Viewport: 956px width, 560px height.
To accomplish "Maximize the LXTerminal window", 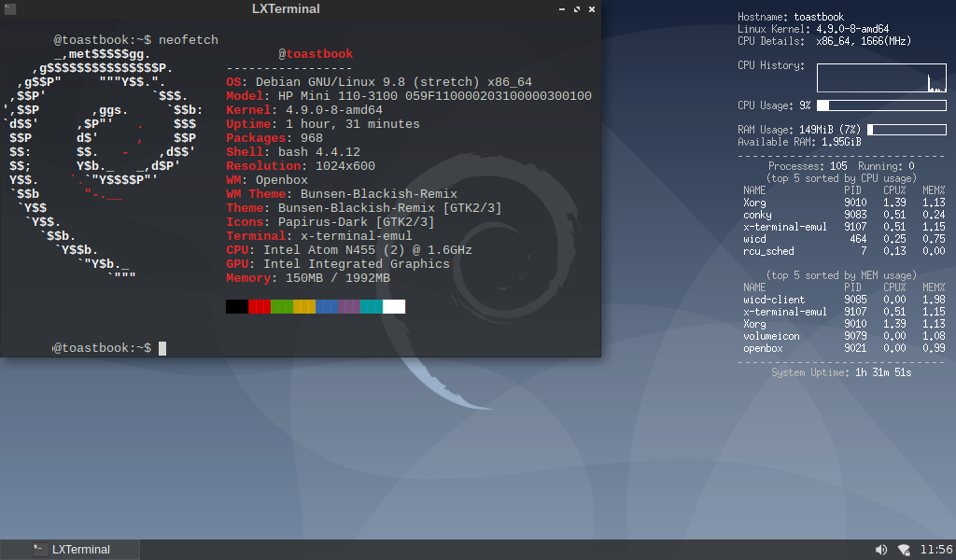I will tap(577, 9).
